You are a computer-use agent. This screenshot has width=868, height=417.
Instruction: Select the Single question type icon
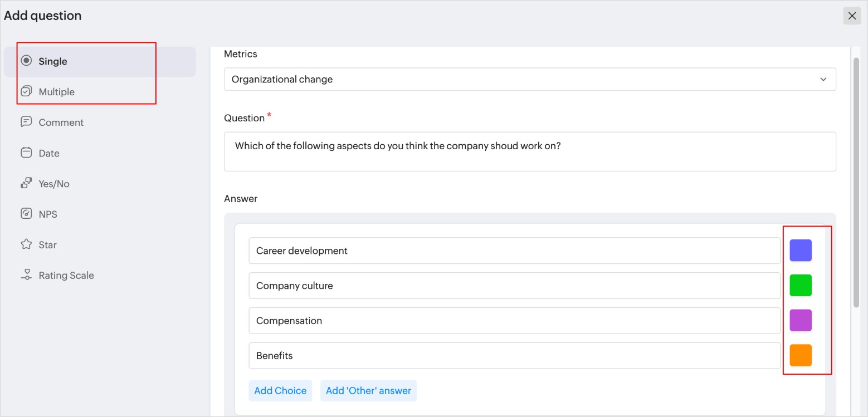click(26, 61)
